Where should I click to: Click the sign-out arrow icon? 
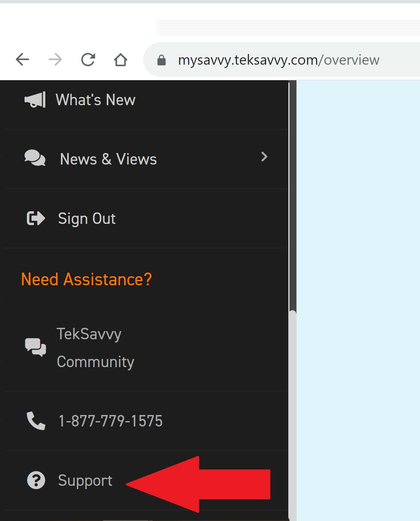coord(36,218)
